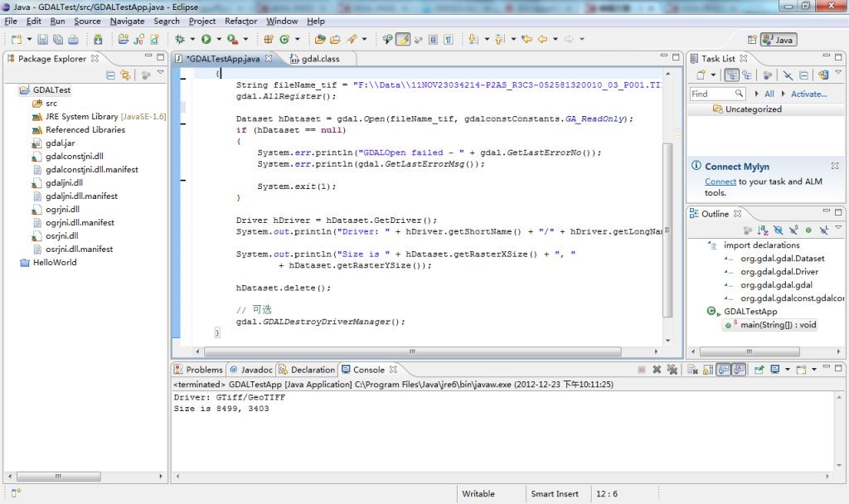Switch to the Declaration tab
This screenshot has height=504, width=849.
click(307, 370)
